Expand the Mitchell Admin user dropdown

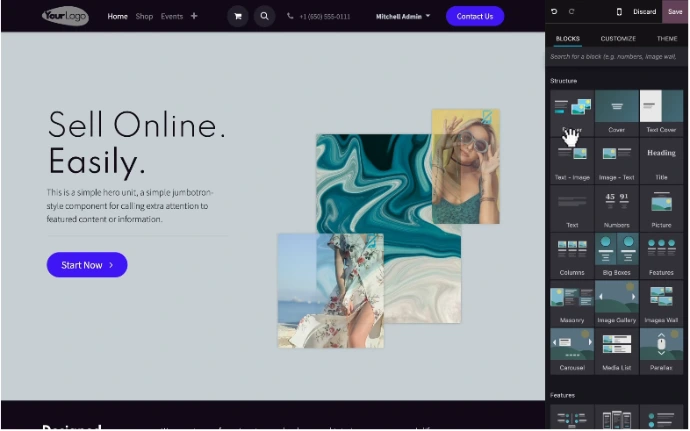coord(403,16)
